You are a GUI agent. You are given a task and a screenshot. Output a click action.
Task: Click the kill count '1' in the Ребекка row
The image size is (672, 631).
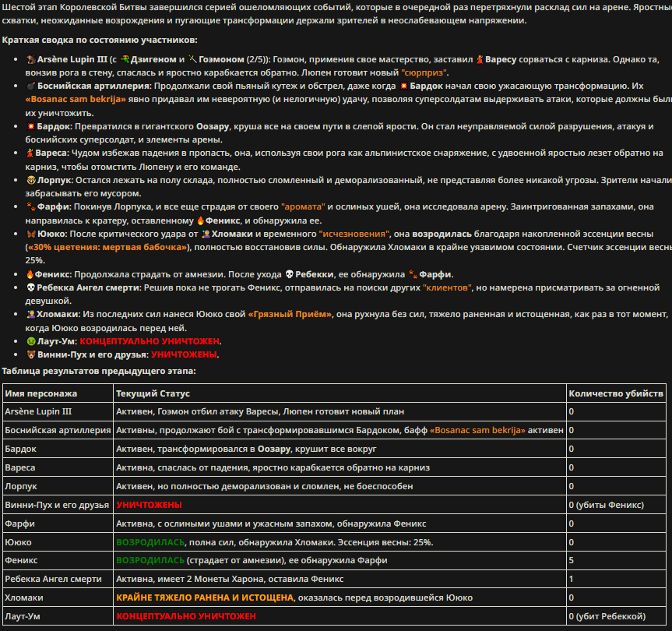pyautogui.click(x=571, y=579)
